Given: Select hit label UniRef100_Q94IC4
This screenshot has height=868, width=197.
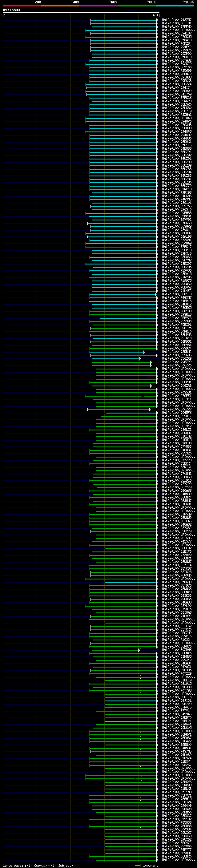Looking at the screenshot, I should 176,88.
